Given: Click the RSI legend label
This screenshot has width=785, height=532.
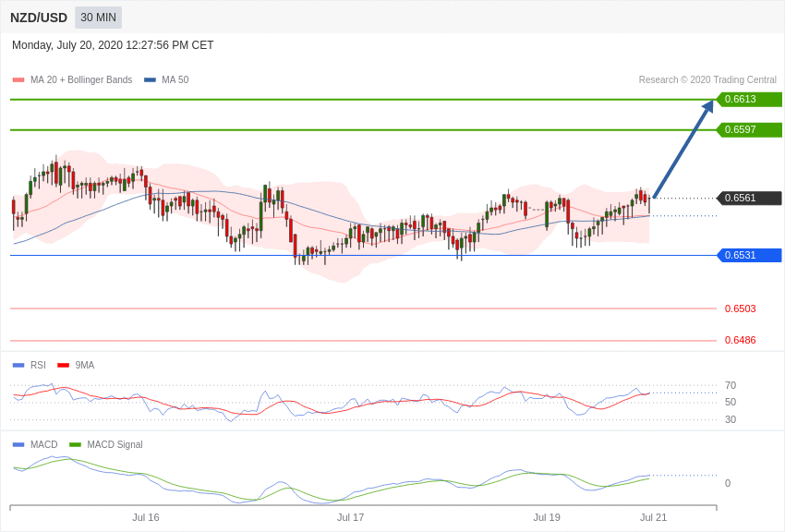Looking at the screenshot, I should (x=38, y=366).
